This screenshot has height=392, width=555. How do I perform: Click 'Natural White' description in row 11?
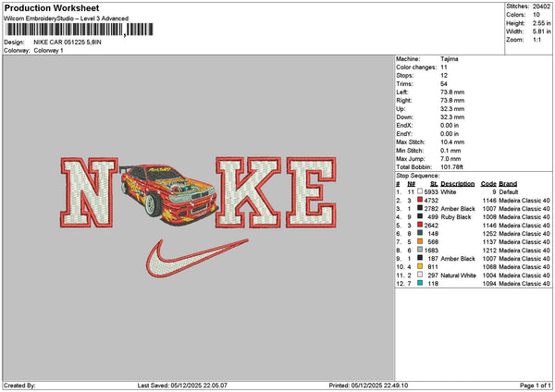pyautogui.click(x=459, y=276)
